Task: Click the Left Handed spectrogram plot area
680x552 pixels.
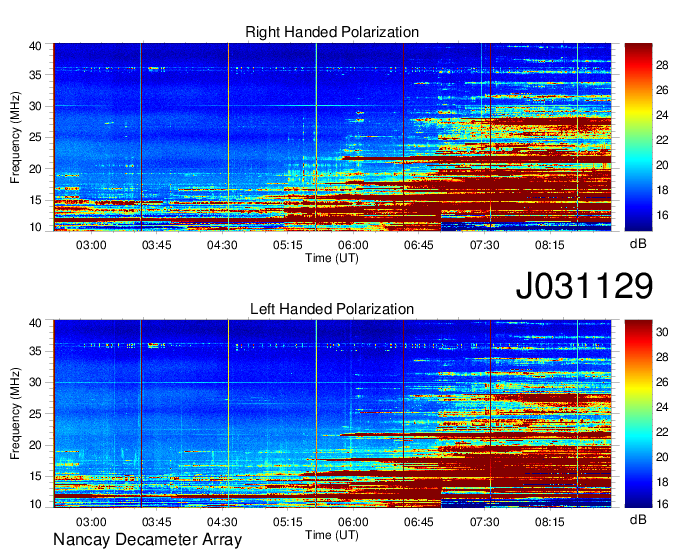Action: tap(332, 414)
